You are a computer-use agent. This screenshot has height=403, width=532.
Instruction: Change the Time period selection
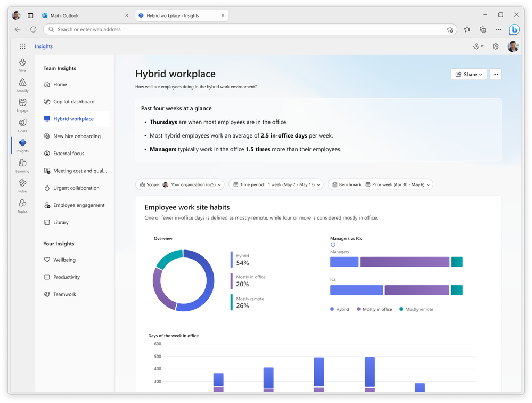tap(276, 184)
